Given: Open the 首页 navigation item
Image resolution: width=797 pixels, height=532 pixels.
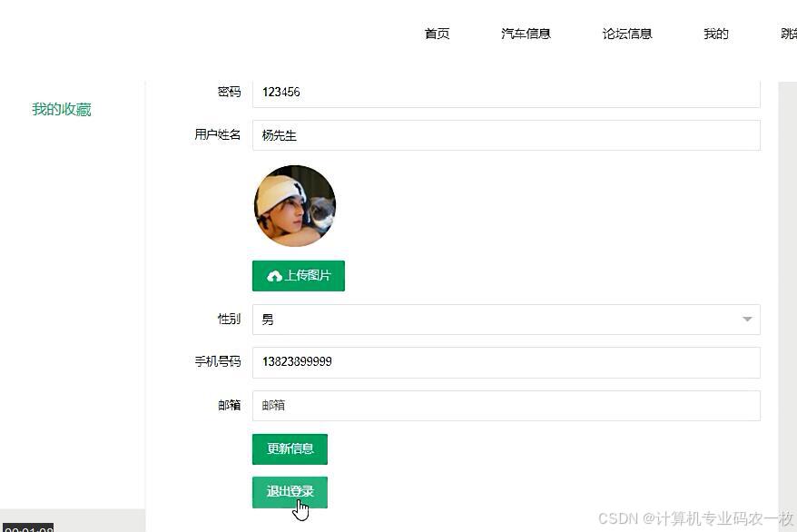Looking at the screenshot, I should coord(437,34).
